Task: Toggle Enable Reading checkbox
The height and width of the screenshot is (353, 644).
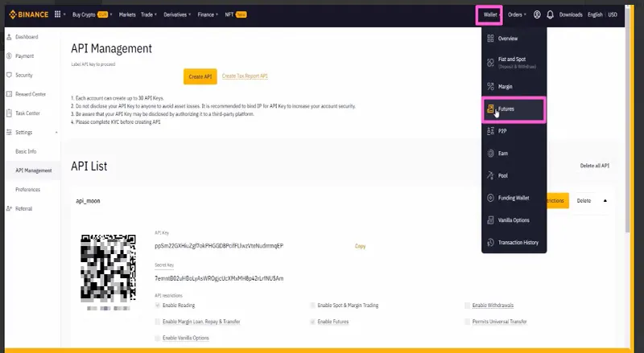Action: tap(157, 306)
